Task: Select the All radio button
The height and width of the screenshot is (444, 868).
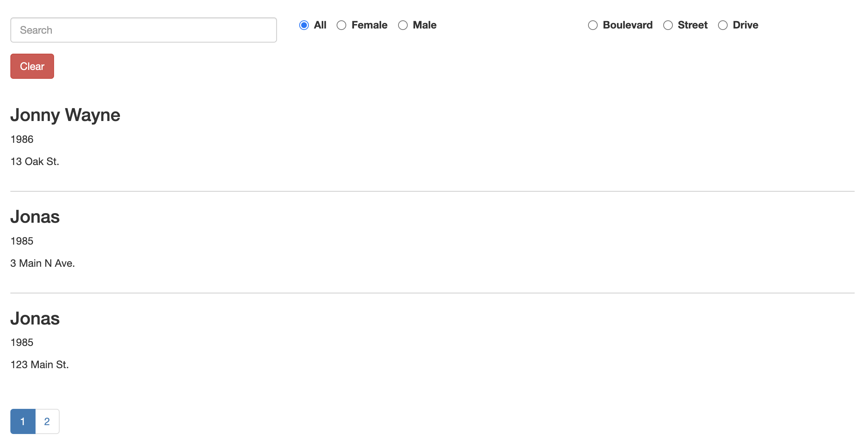Action: pyautogui.click(x=304, y=25)
